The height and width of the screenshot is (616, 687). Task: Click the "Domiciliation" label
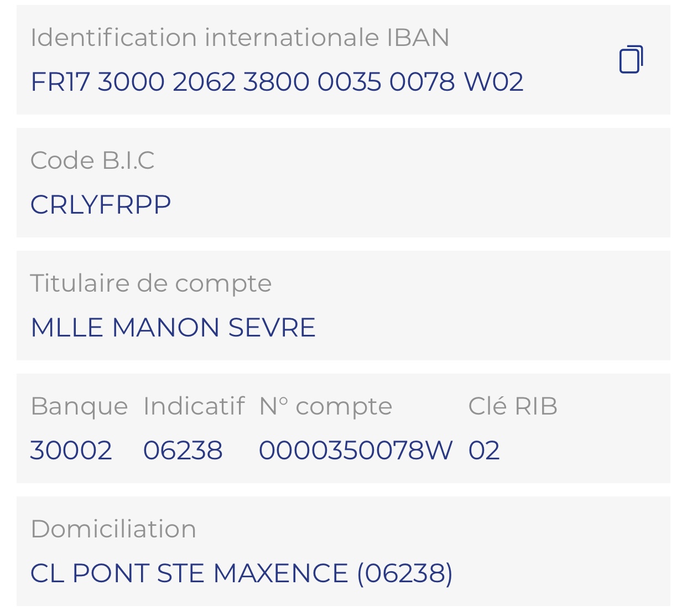pos(113,529)
